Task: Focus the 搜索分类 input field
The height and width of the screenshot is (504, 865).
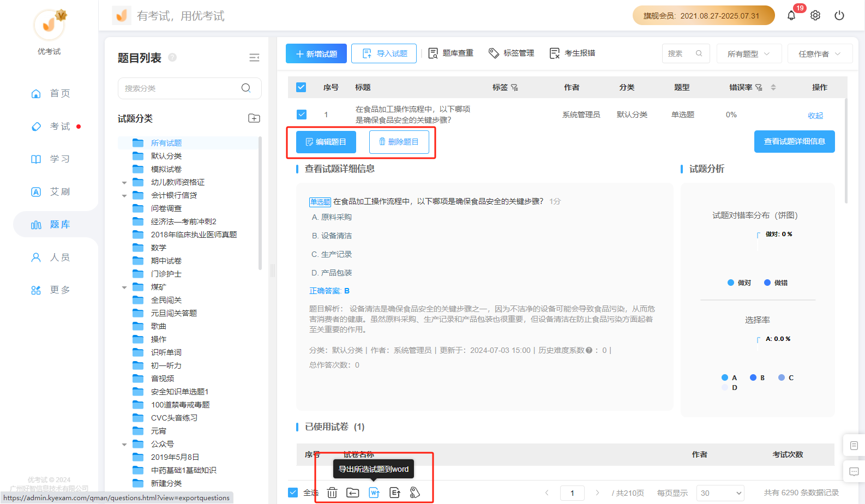Action: 190,88
